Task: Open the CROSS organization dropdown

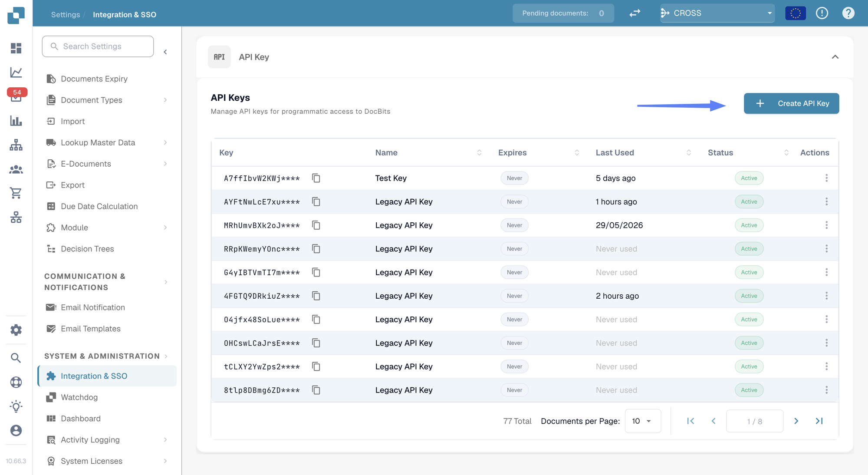Action: pyautogui.click(x=717, y=13)
